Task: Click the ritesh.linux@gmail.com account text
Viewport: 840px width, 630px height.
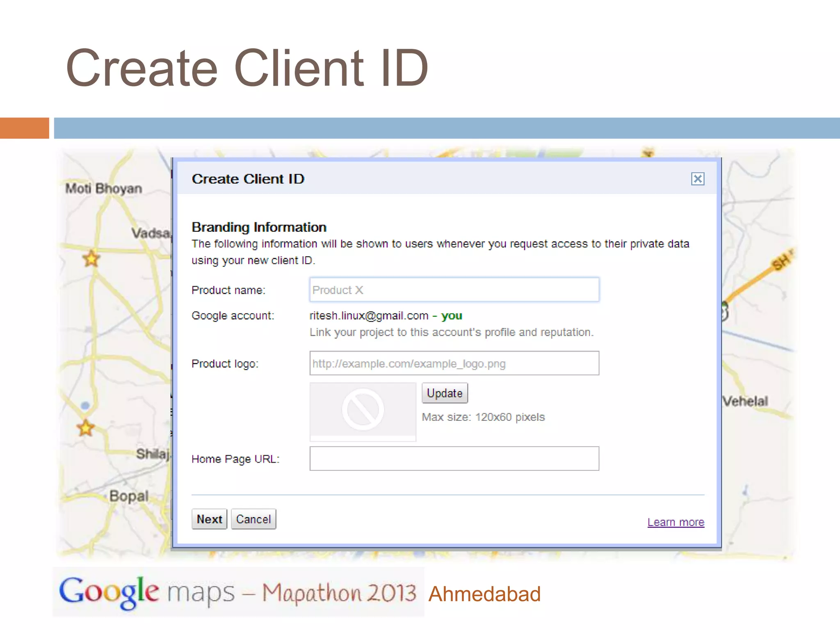Action: [x=369, y=315]
